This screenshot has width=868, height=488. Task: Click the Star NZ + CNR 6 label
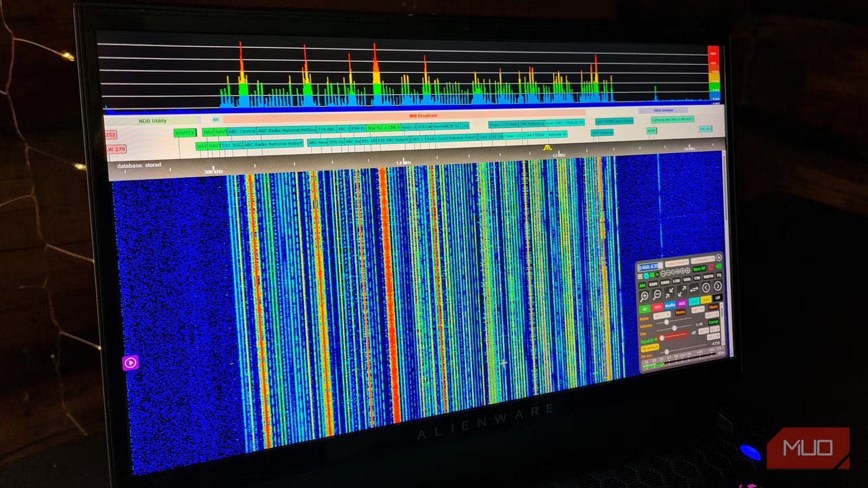384,128
